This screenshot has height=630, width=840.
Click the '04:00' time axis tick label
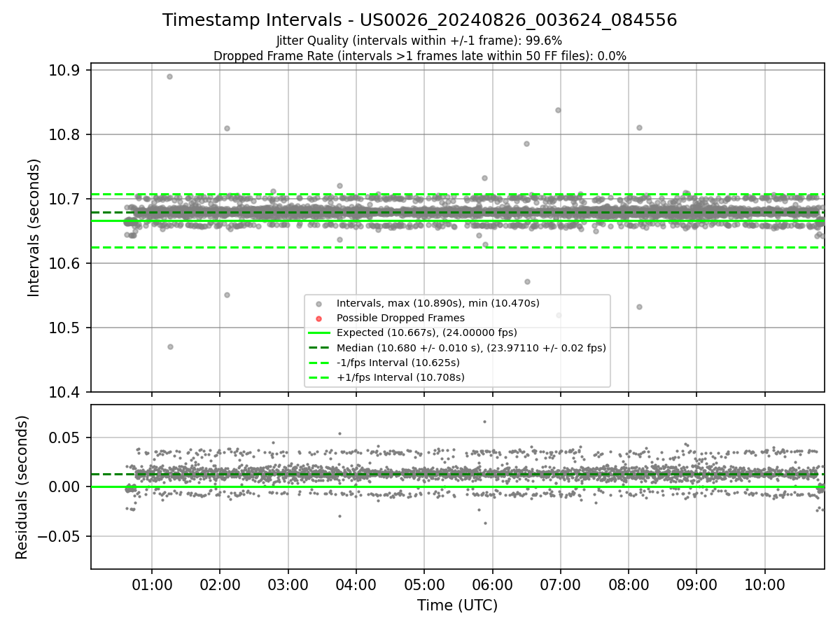356,585
